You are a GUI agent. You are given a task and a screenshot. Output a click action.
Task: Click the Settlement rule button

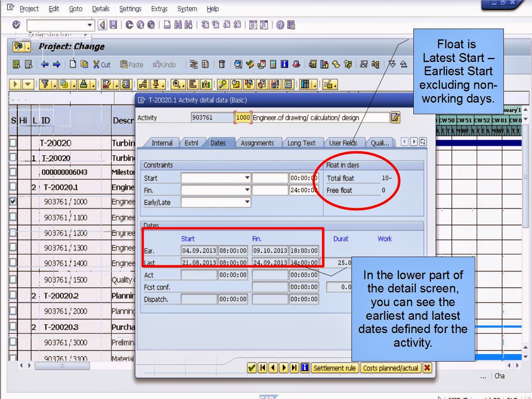(335, 368)
